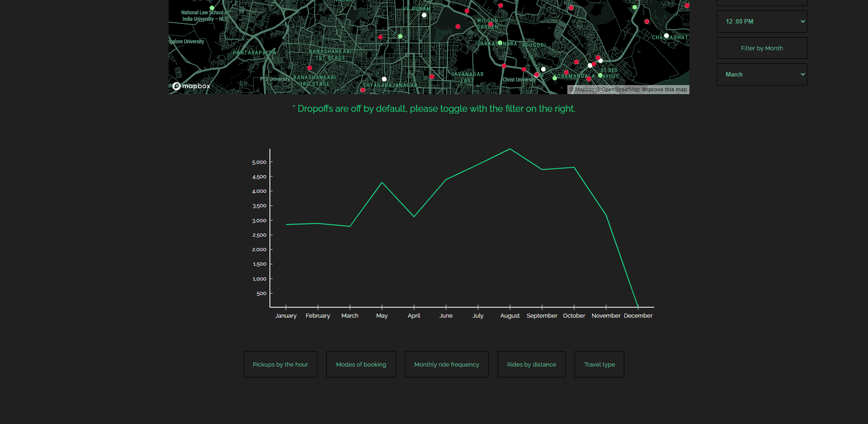Show the Pickups by the hour chart
Image resolution: width=868 pixels, height=424 pixels.
280,364
